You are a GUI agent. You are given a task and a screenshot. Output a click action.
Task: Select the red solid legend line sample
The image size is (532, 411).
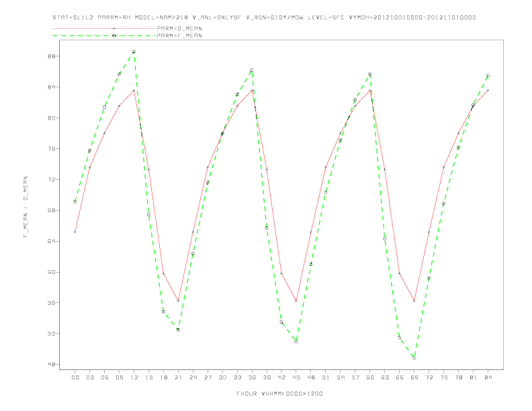[104, 28]
